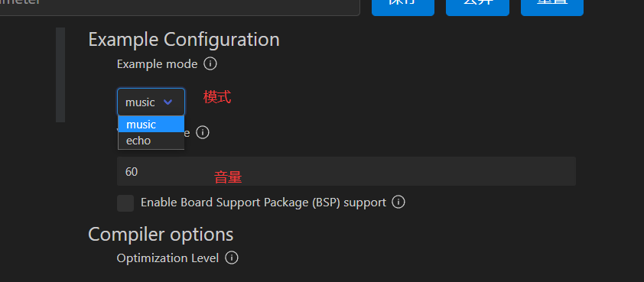
Task: Click the vertical scrollbar beside Example Configuration
Action: tap(60, 75)
